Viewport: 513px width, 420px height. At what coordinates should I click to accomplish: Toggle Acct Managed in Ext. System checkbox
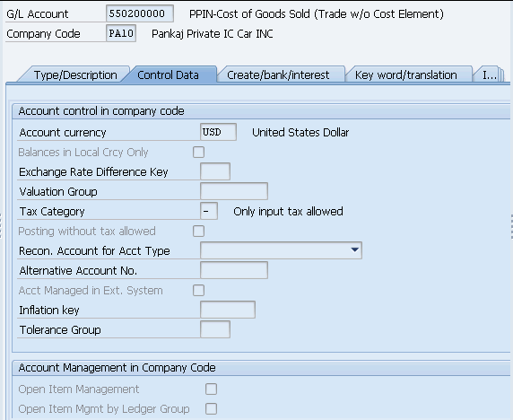198,291
